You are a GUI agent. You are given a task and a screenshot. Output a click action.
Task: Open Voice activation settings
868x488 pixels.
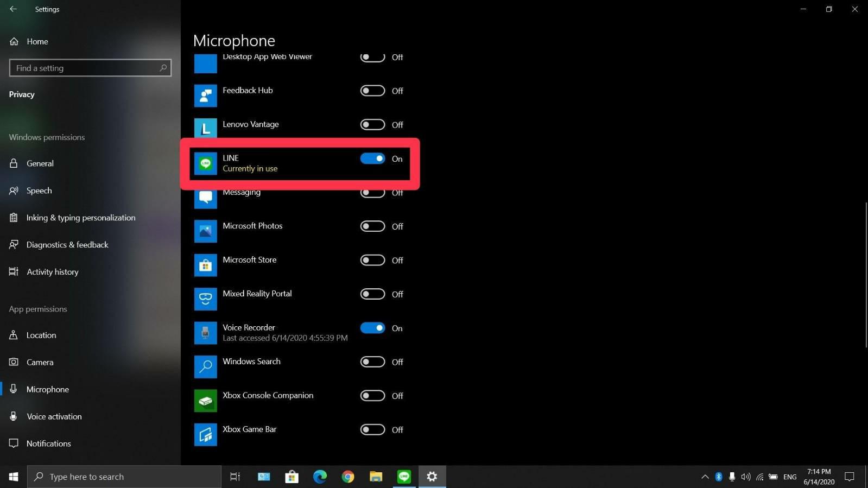point(90,416)
